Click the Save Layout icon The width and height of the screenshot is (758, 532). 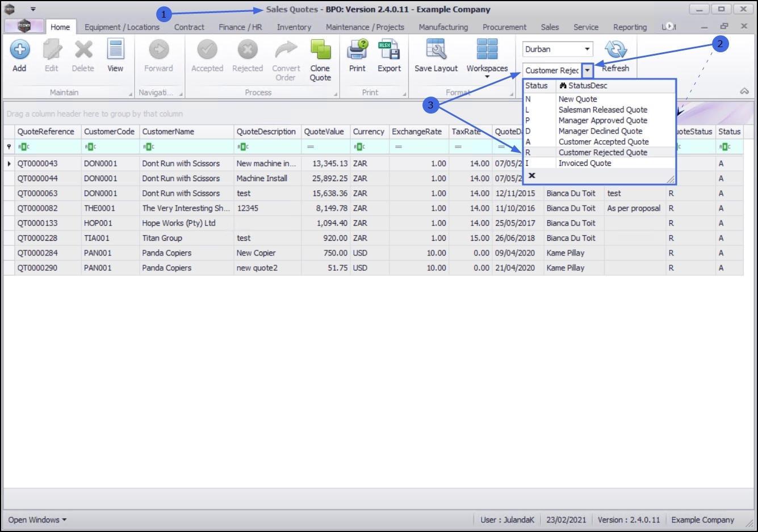[435, 50]
